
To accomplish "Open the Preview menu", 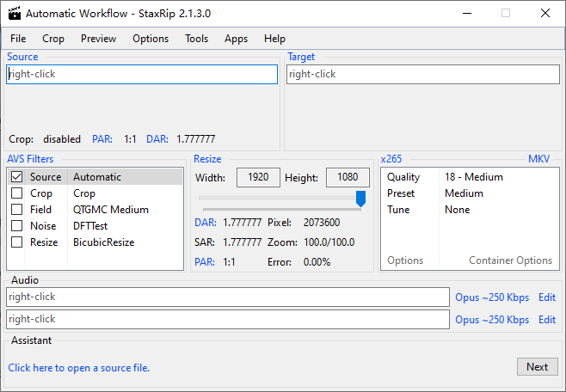I will tap(98, 39).
